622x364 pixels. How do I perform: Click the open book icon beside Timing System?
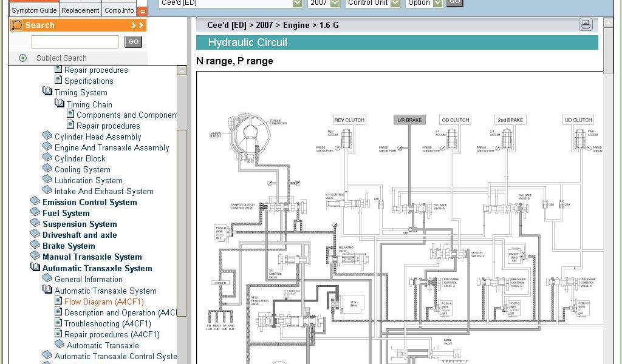pos(47,92)
